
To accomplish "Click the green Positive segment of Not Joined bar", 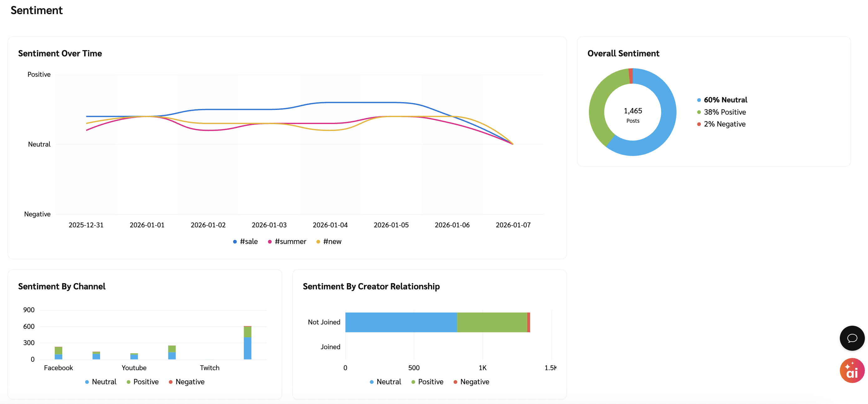I will point(492,322).
